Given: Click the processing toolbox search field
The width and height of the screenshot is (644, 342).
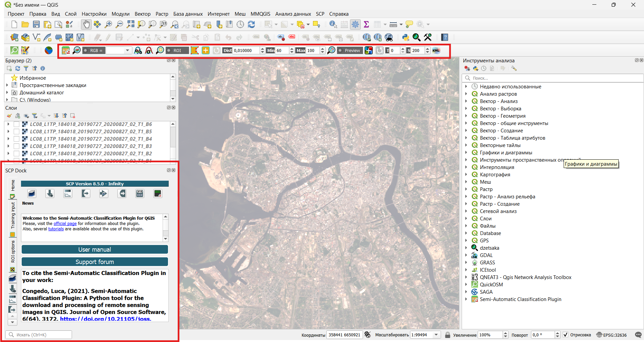Looking at the screenshot, I should coord(553,78).
